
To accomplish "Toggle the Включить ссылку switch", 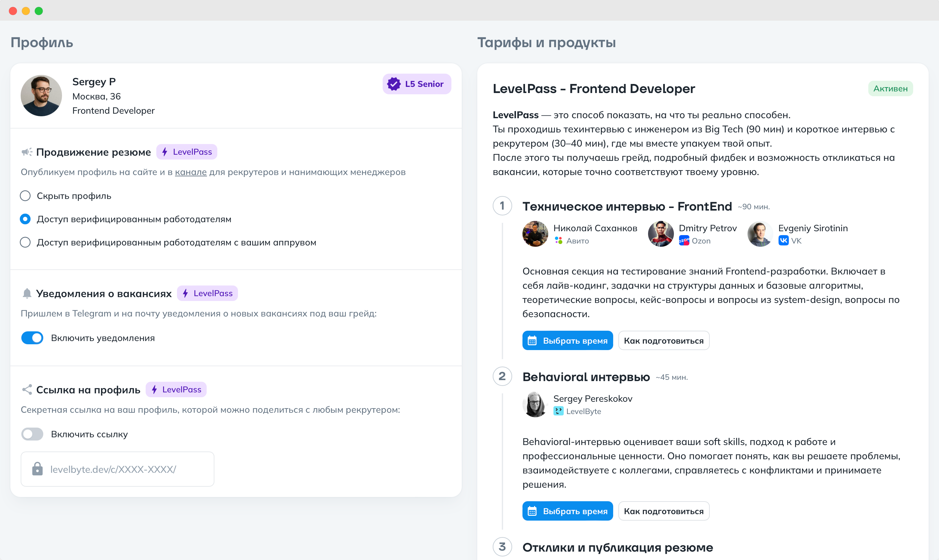I will 32,434.
